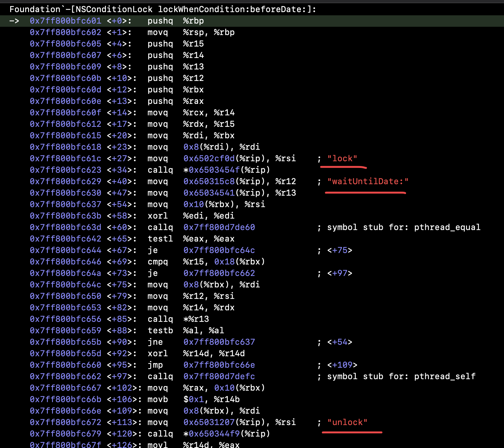The image size is (504, 448).
Task: Click je jump target 0x7ff800bfc64c
Action: [x=219, y=250]
